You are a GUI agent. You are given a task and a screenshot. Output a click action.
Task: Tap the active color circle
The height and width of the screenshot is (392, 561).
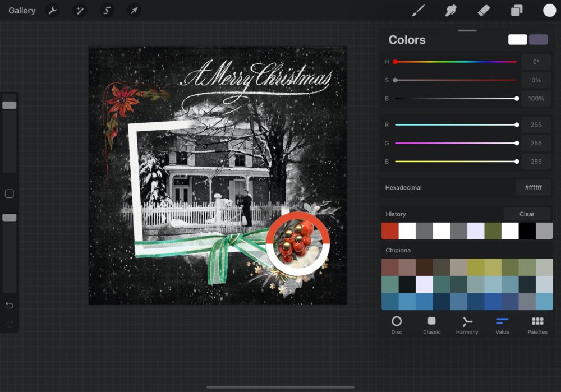549,11
